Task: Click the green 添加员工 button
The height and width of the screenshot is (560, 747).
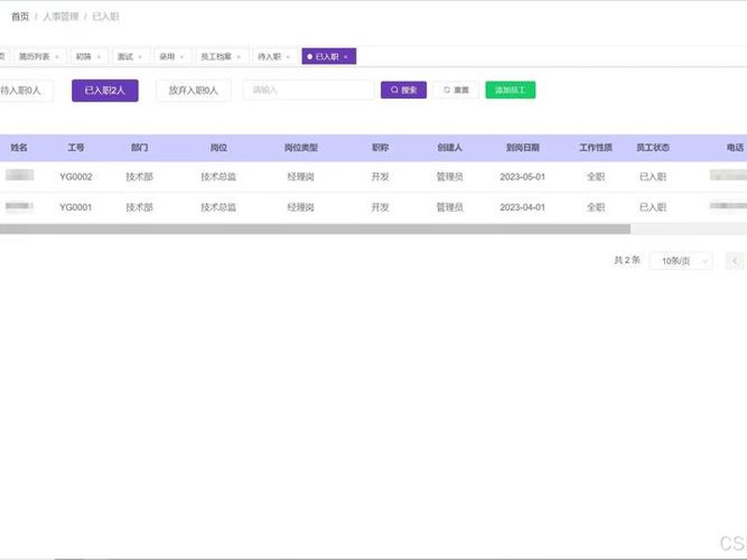Action: pos(510,90)
